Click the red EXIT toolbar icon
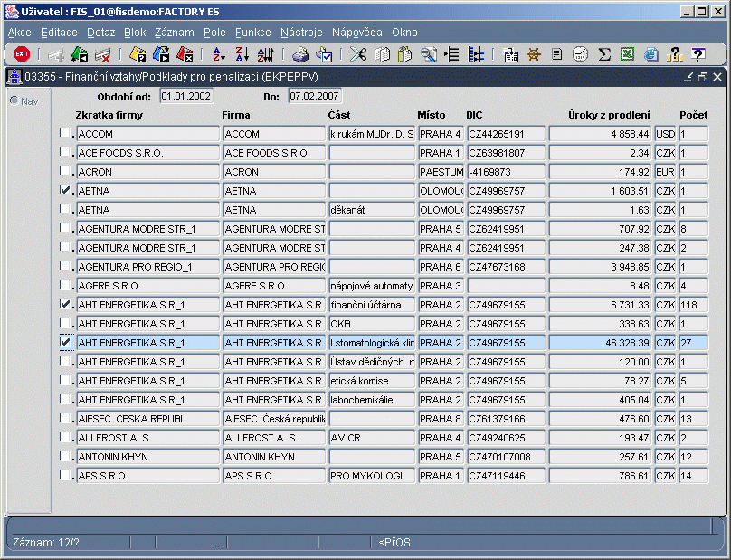The image size is (731, 560). pyautogui.click(x=22, y=54)
